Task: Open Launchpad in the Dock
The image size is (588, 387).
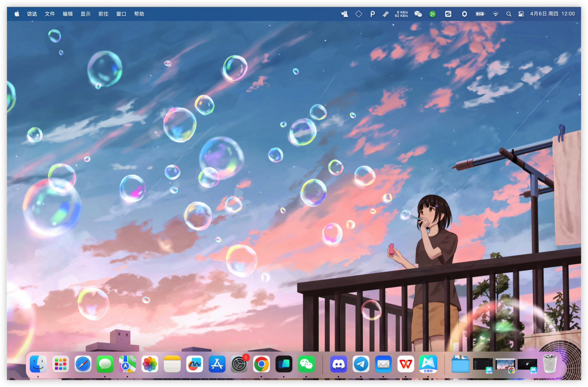Action: click(60, 364)
